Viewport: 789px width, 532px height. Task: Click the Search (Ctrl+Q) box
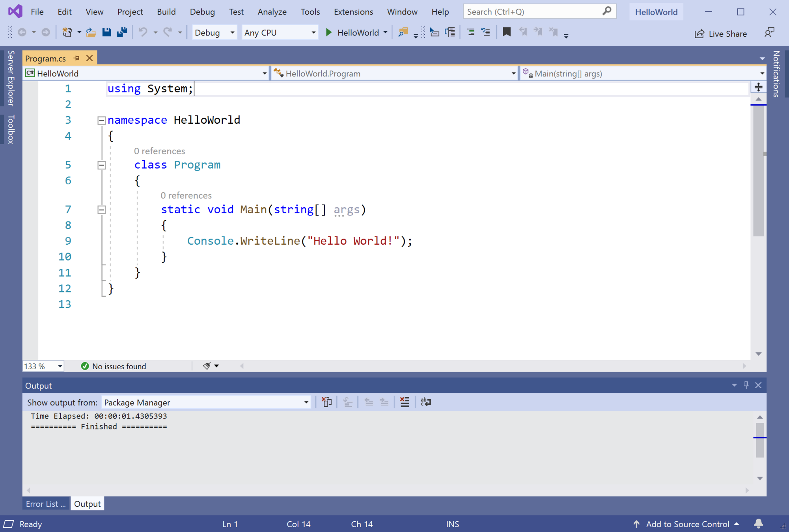(x=533, y=12)
